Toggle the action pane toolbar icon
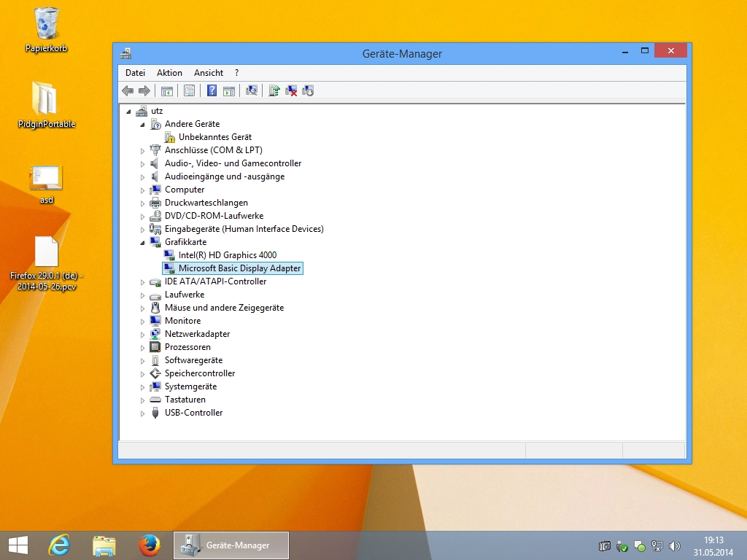Screen dimensions: 747x560 click(229, 90)
